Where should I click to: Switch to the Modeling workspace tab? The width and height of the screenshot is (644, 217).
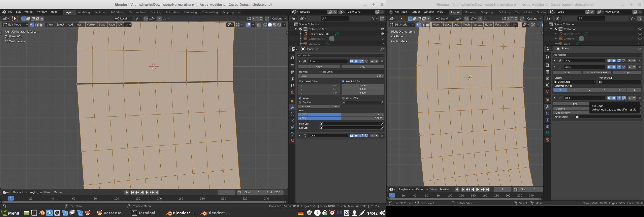click(84, 12)
